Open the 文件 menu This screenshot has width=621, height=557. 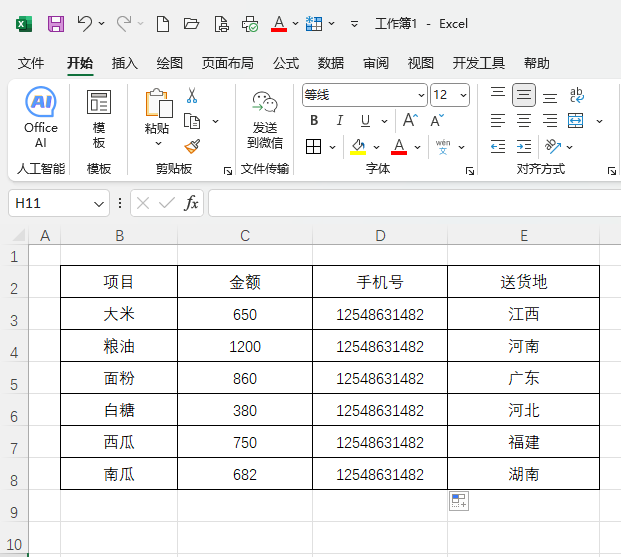click(x=31, y=63)
